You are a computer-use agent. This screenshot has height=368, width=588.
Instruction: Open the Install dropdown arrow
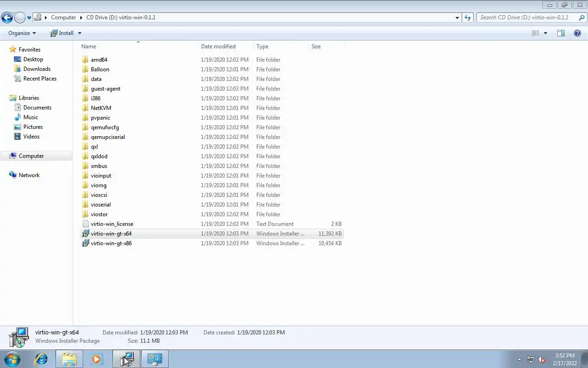pyautogui.click(x=79, y=33)
